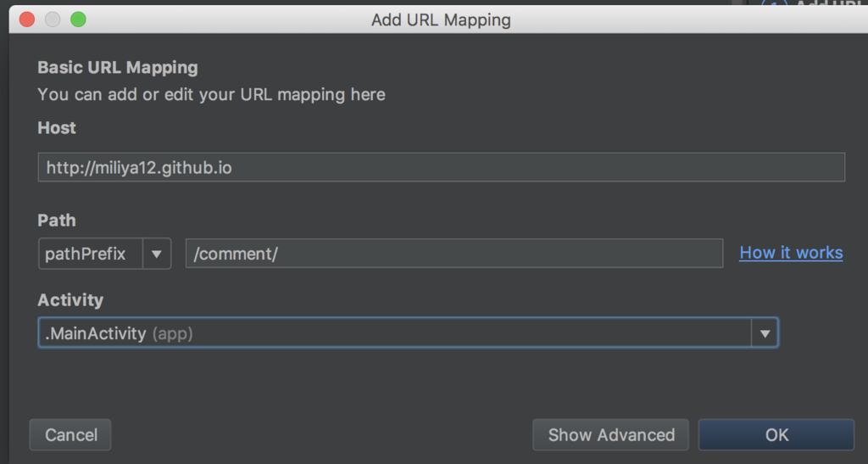Click the /comment/ path text field
The image size is (868, 464).
click(453, 254)
